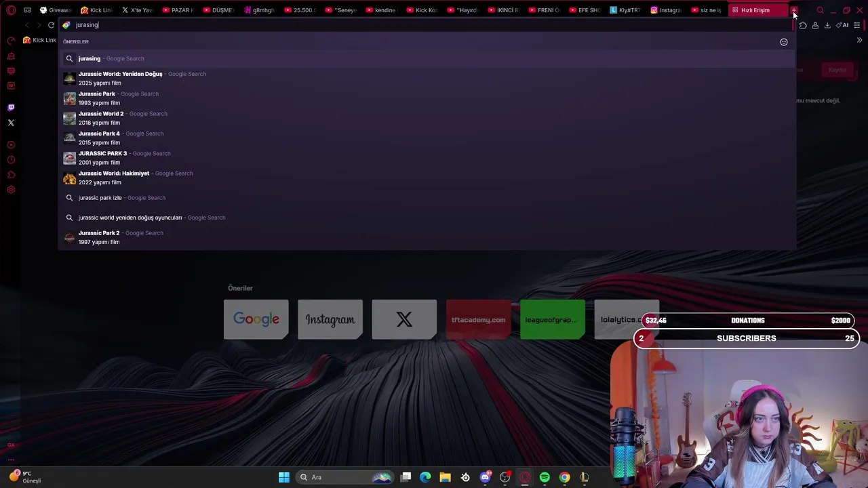Open weather widget showing 9°C Güneşli
Viewport: 868px width, 488px height.
pos(26,477)
